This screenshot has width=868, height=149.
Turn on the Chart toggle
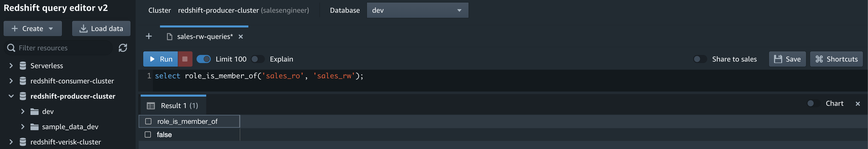click(x=814, y=103)
